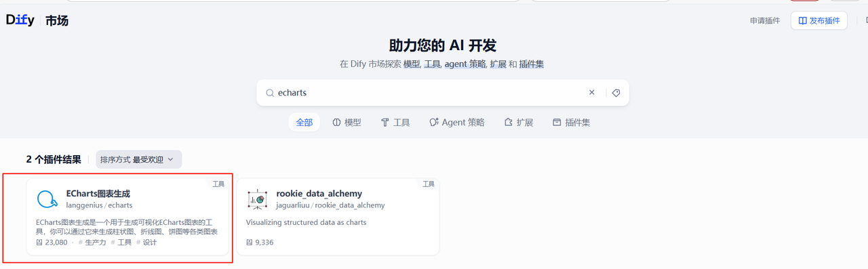Image resolution: width=868 pixels, height=269 pixels.
Task: Click the 市场 header label
Action: tap(57, 21)
